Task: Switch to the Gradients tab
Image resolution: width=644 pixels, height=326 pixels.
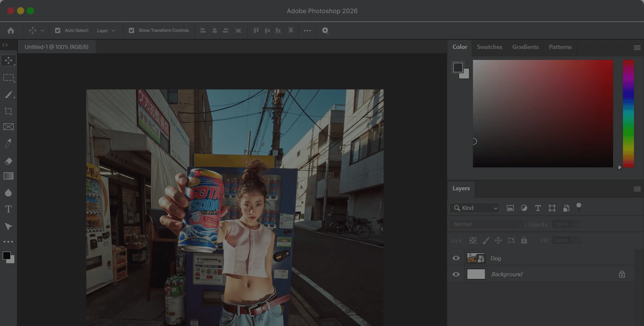Action: (x=525, y=47)
